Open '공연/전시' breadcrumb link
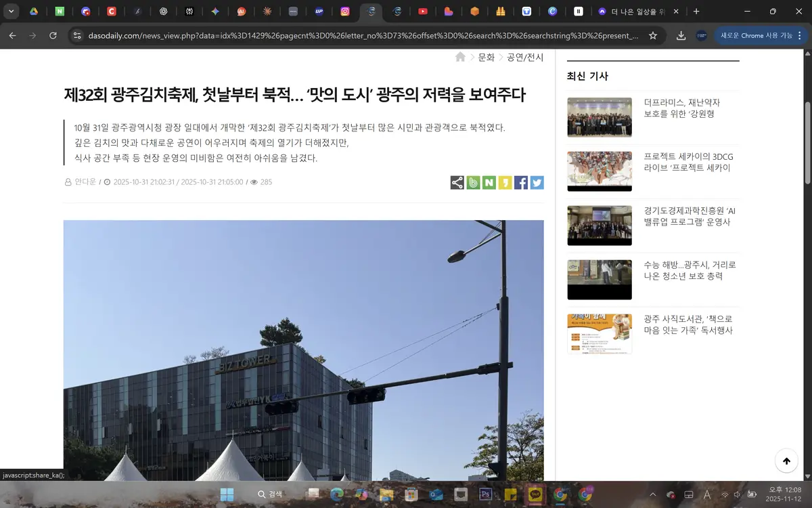This screenshot has height=508, width=812. tap(525, 58)
